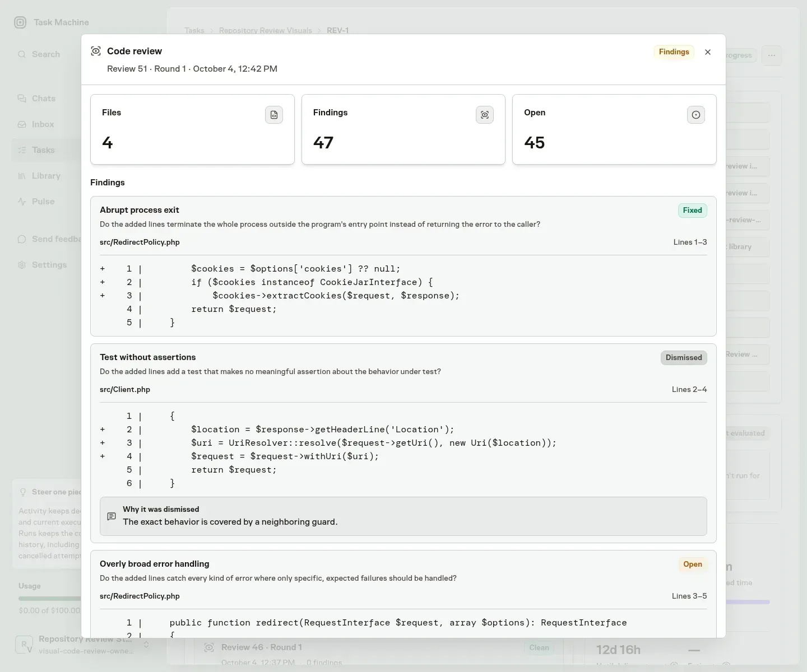Image resolution: width=807 pixels, height=672 pixels.
Task: Click the Dismissed badge on Test without assertions
Action: [684, 358]
